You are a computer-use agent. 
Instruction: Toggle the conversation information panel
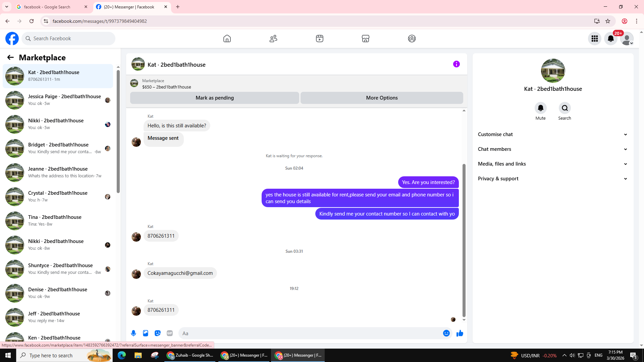[x=456, y=64]
